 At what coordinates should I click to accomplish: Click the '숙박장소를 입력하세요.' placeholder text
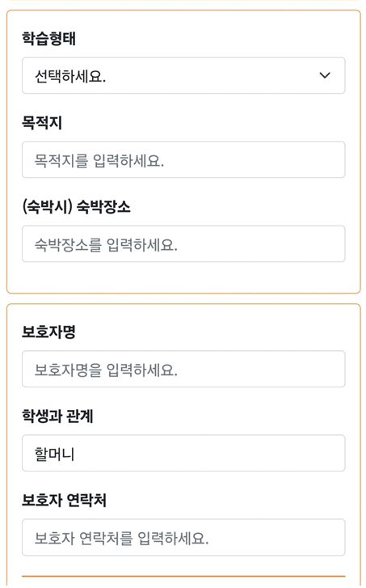(x=106, y=244)
